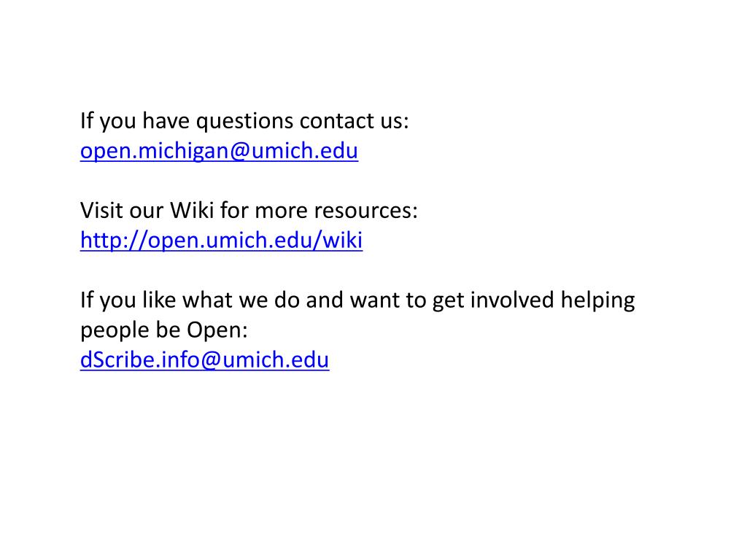Click the word 'helping' at the line end

(598, 301)
